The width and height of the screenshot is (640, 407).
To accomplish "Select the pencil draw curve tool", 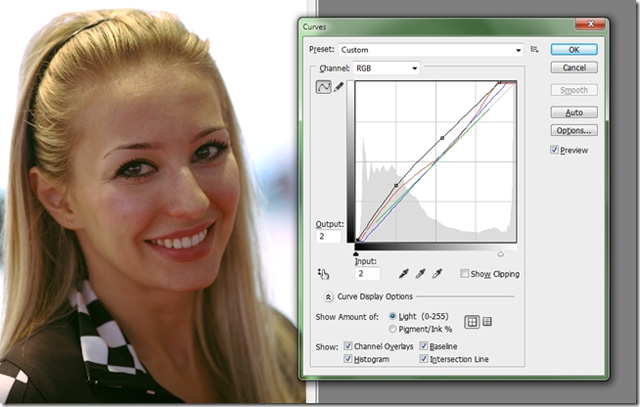I will click(x=339, y=87).
